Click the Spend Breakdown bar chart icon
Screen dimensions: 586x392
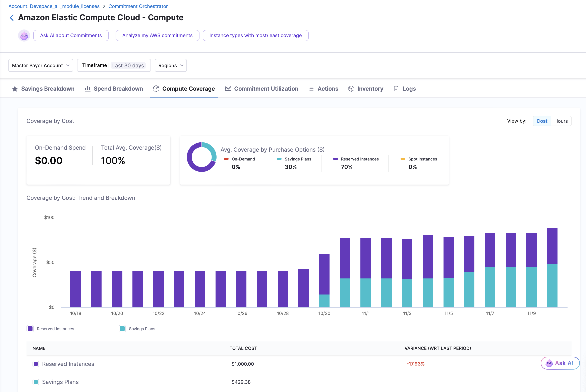tap(87, 89)
